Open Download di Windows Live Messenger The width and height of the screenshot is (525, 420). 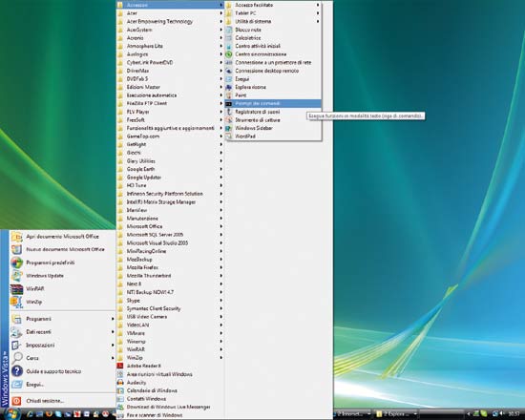[170, 407]
